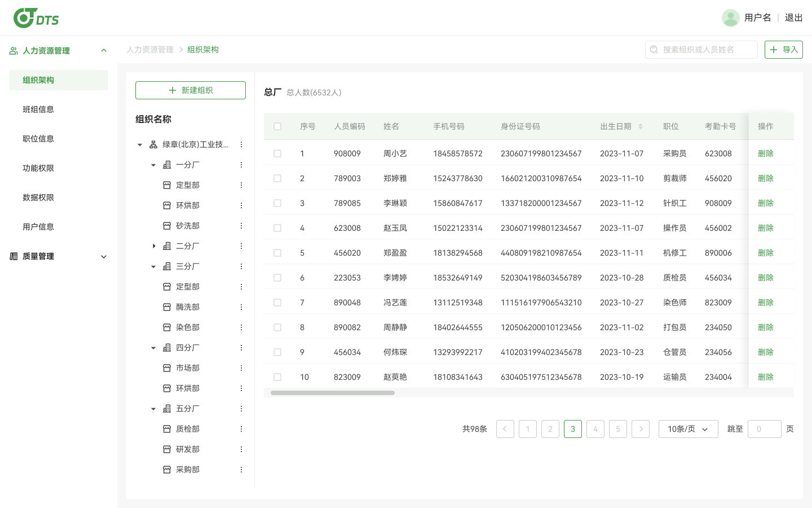Open more options menu for 染色部

pyautogui.click(x=241, y=327)
